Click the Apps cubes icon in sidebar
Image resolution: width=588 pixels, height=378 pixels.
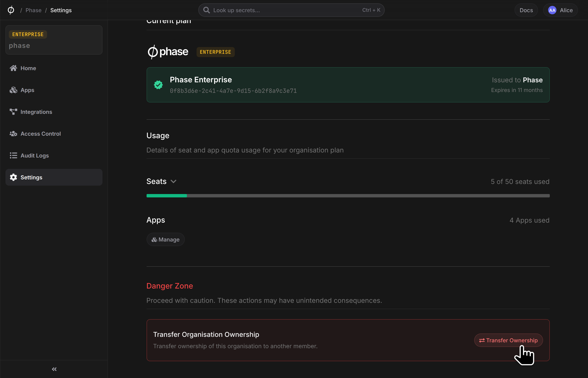pyautogui.click(x=13, y=90)
